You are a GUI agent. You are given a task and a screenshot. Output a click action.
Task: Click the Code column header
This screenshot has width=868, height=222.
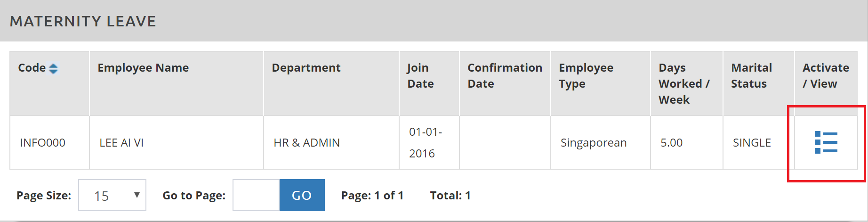point(32,68)
